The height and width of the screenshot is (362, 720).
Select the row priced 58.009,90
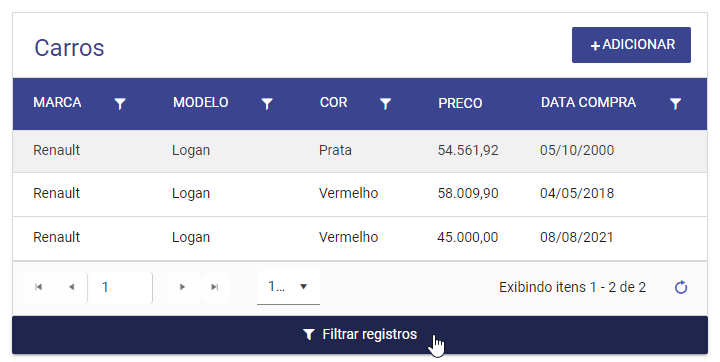click(x=360, y=194)
